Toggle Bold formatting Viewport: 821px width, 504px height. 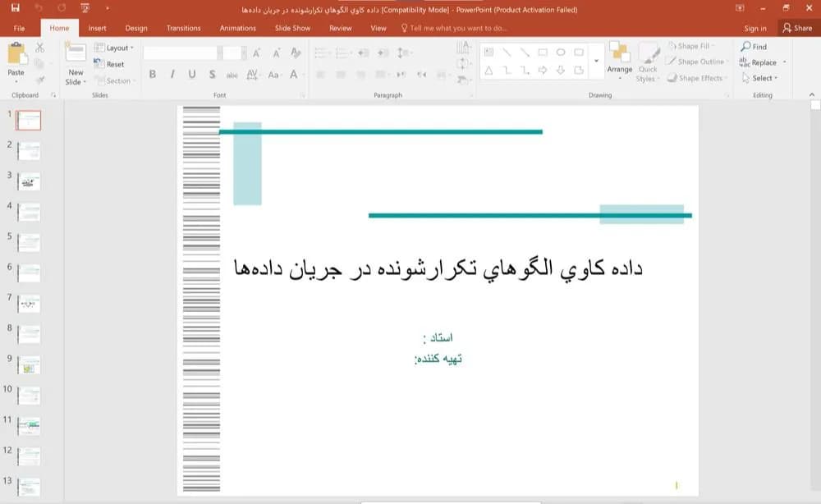pyautogui.click(x=153, y=75)
